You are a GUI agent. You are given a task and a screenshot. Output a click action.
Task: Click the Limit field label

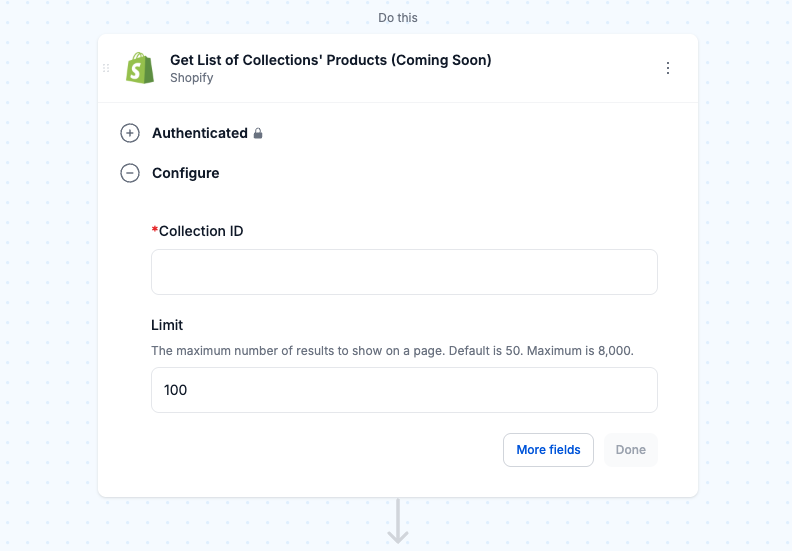[x=167, y=325]
